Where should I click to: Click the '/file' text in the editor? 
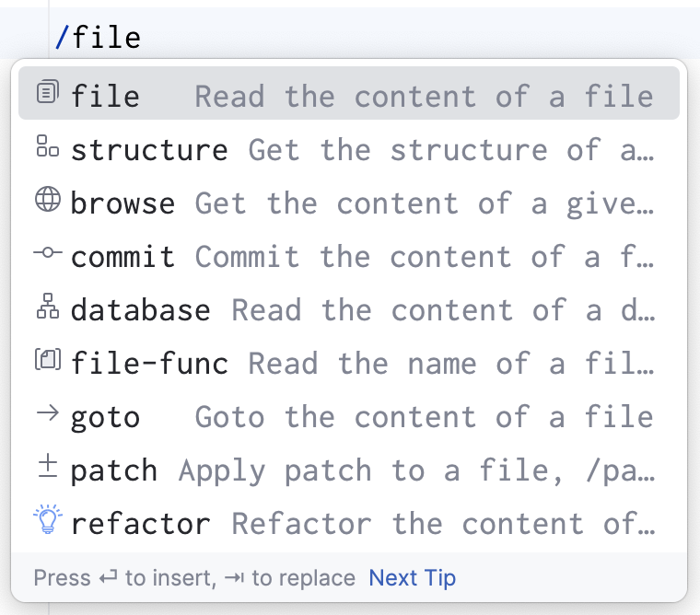(99, 38)
